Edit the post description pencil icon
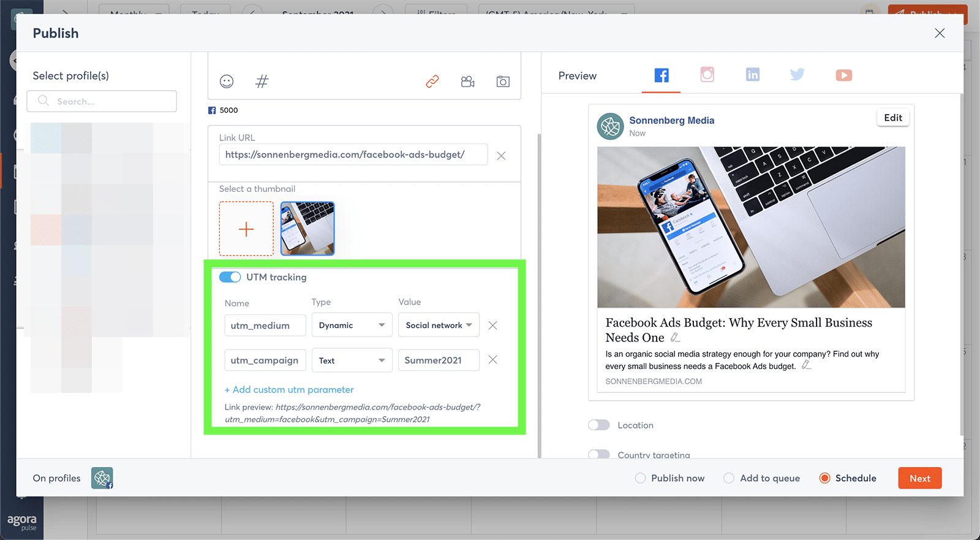980x540 pixels. tap(807, 365)
